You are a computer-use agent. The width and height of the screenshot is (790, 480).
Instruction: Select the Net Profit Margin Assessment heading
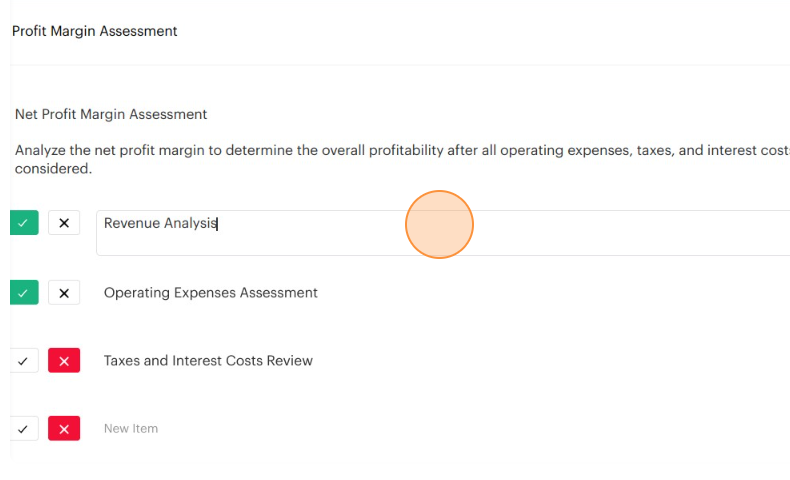point(111,115)
